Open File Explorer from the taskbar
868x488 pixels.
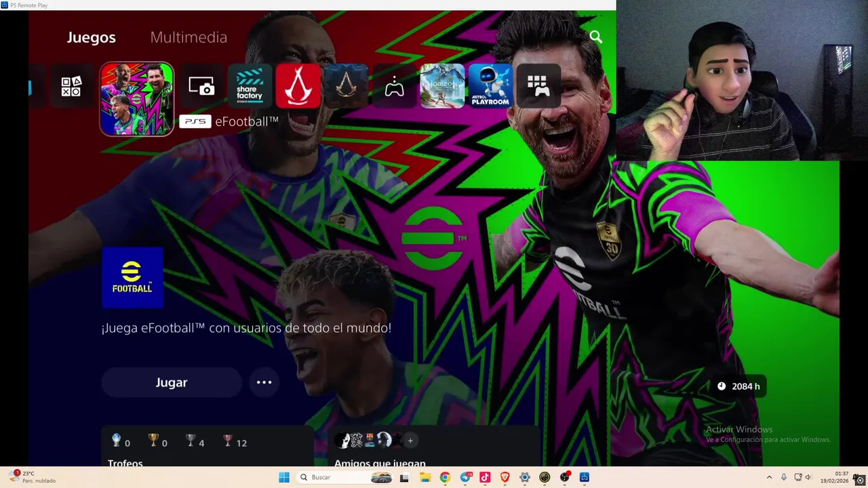pyautogui.click(x=425, y=477)
